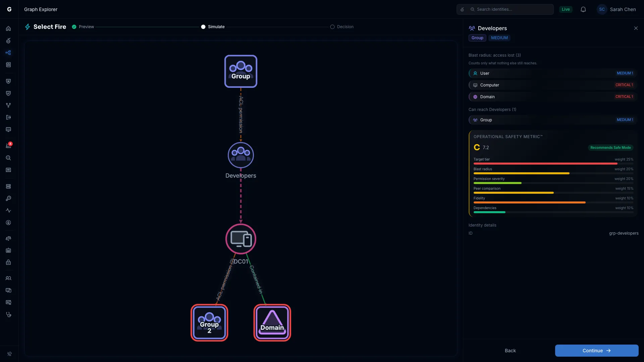Image resolution: width=644 pixels, height=362 pixels.
Task: Select Group row under Can reach Developers
Action: [x=552, y=120]
